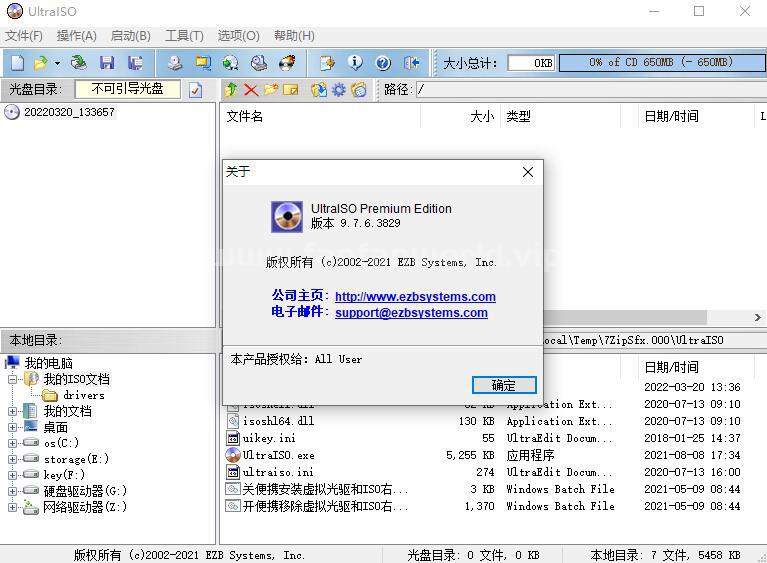
Task: Click the gear settings icon beside path
Action: coord(339,90)
